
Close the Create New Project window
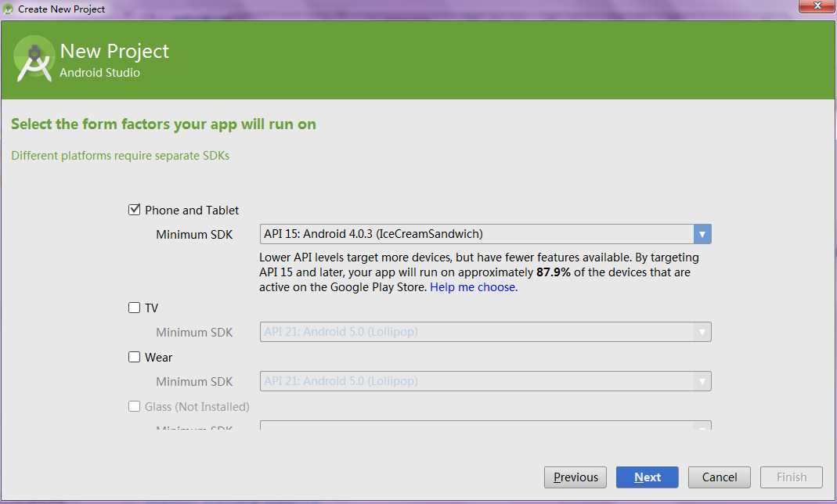817,5
